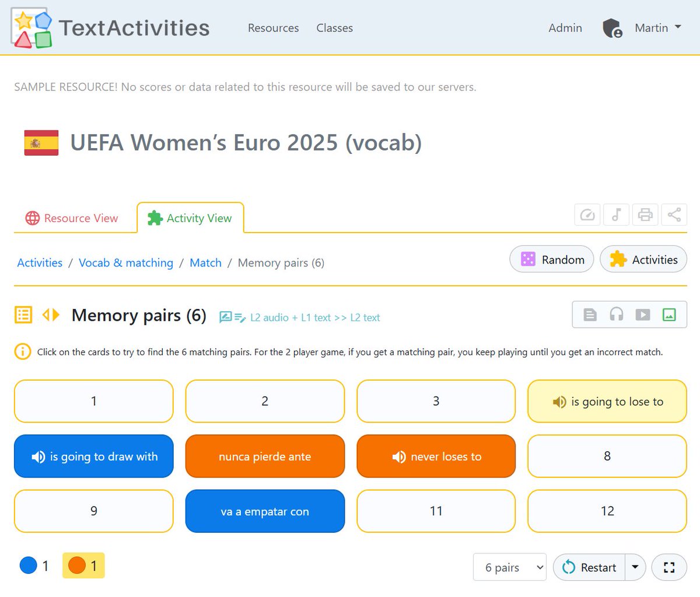Flip memory card 8
Image resolution: width=700 pixels, height=597 pixels.
point(607,456)
